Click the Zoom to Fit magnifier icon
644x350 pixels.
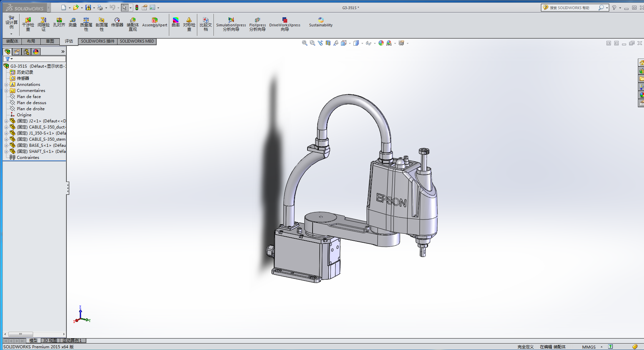(x=304, y=43)
